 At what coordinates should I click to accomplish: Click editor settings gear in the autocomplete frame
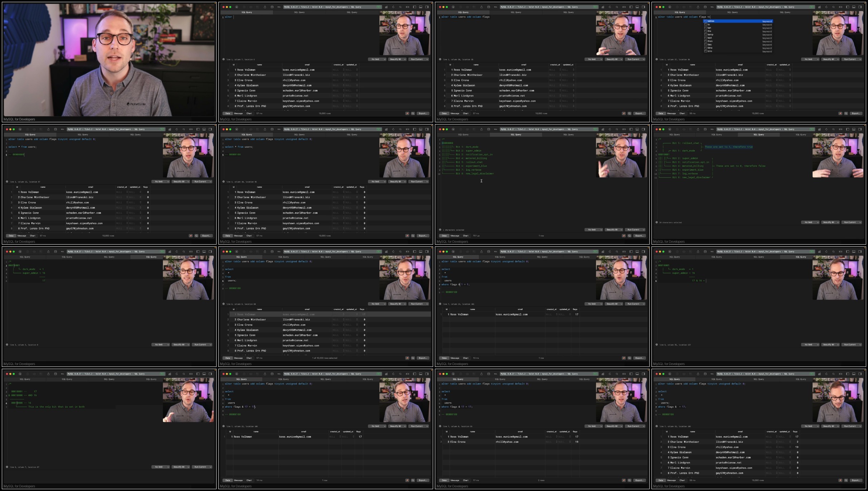click(656, 59)
